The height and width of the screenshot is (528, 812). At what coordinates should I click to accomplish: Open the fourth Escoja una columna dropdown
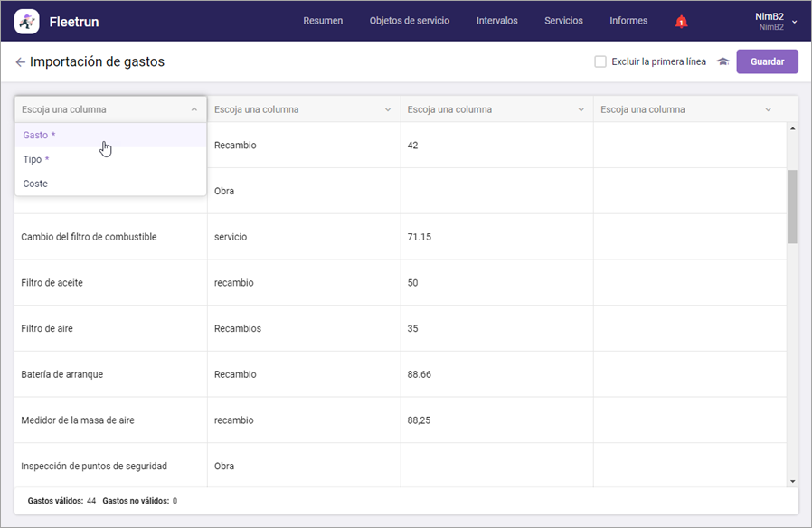pyautogui.click(x=687, y=109)
